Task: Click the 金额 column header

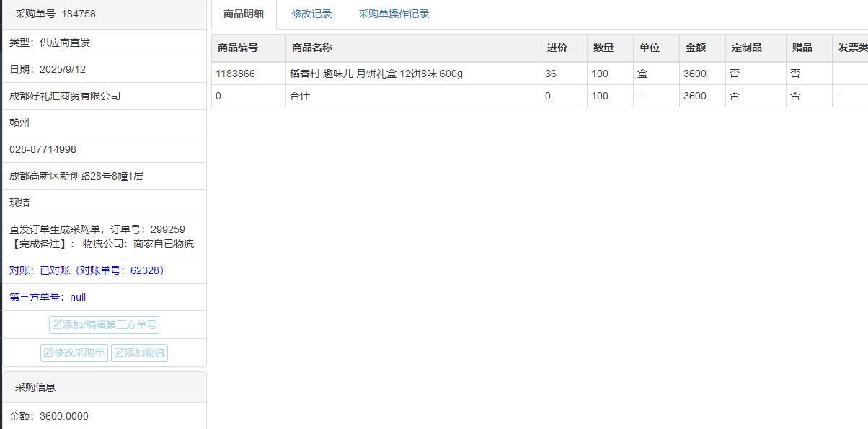Action: tap(696, 48)
